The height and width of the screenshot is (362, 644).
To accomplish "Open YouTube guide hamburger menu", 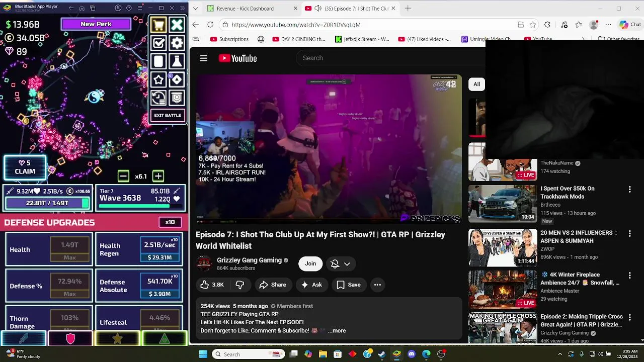I will tap(204, 58).
